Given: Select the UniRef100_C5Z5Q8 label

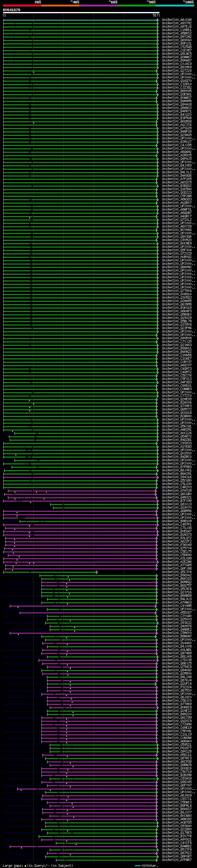Looking at the screenshot, I should click(x=177, y=47).
